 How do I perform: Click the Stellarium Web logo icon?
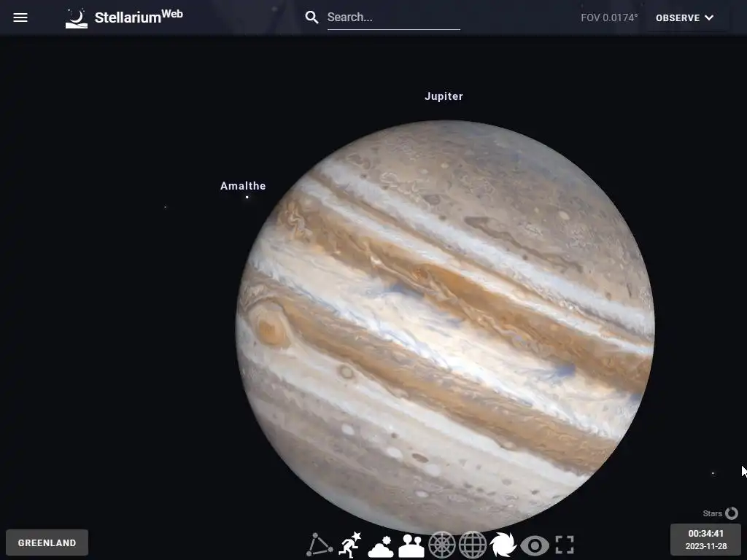[76, 18]
